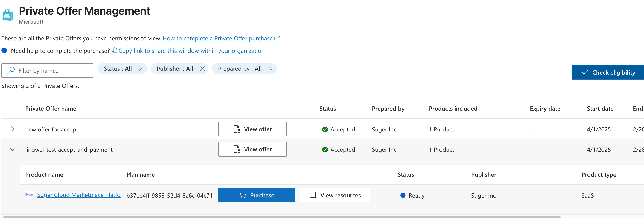Click the 'Showing 2 of 2 Private Offers.' text

click(x=40, y=86)
